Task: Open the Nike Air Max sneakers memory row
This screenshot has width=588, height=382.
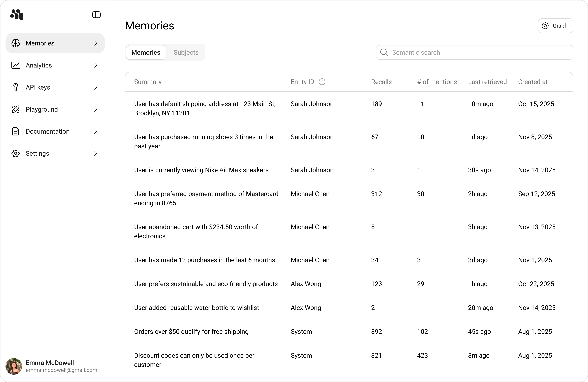Action: click(201, 170)
